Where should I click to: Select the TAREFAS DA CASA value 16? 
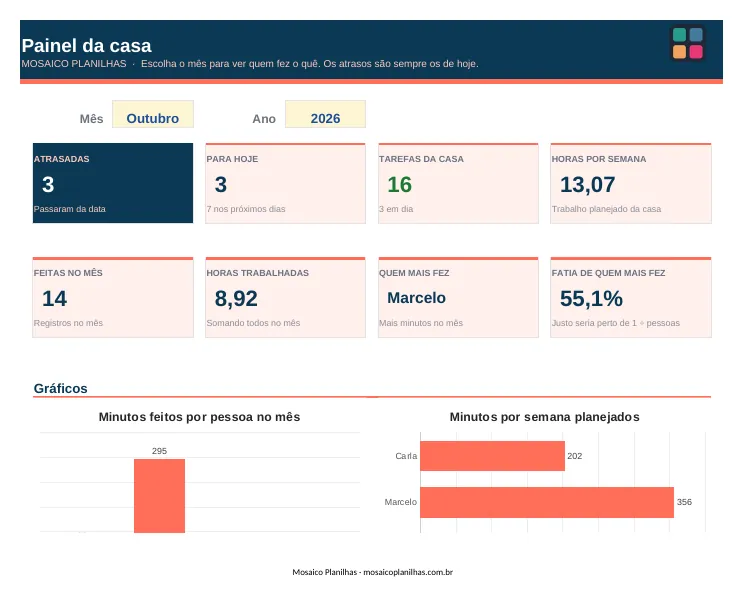tap(399, 184)
